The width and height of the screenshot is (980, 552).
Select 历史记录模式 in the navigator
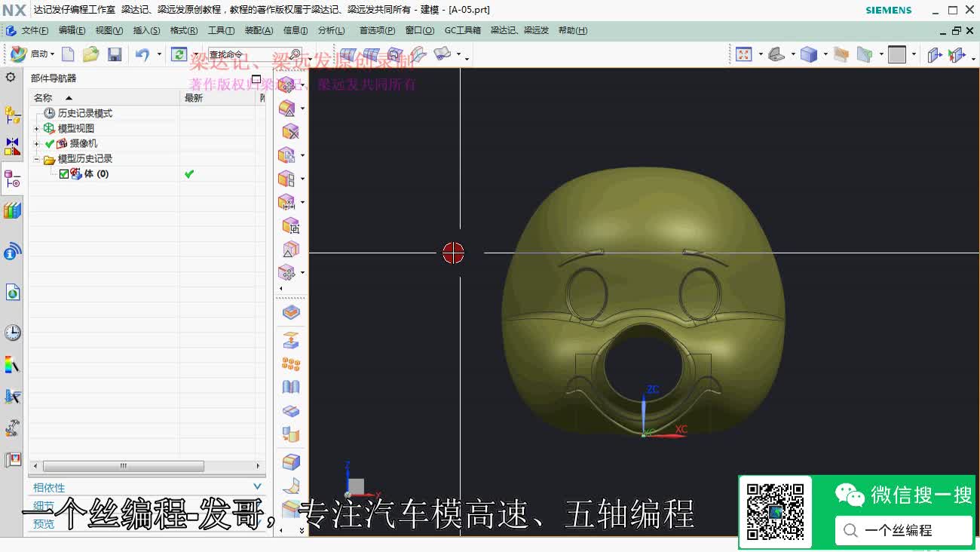[85, 113]
